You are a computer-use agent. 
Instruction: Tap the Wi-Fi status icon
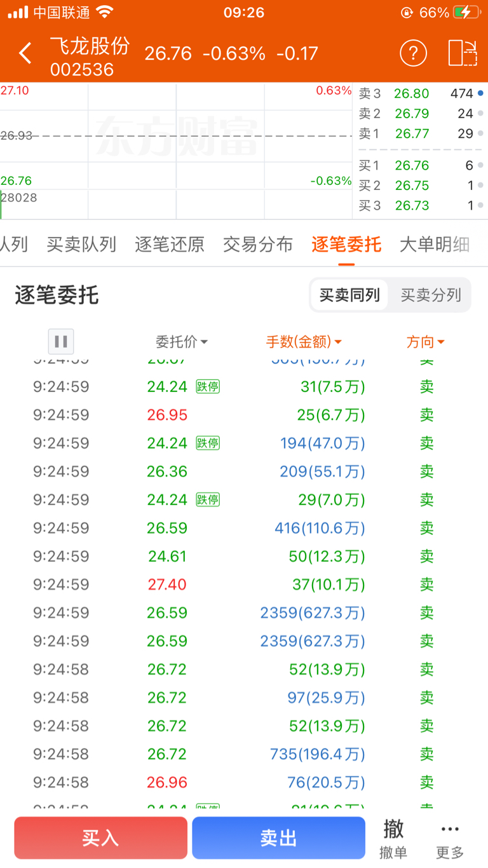coord(105,12)
